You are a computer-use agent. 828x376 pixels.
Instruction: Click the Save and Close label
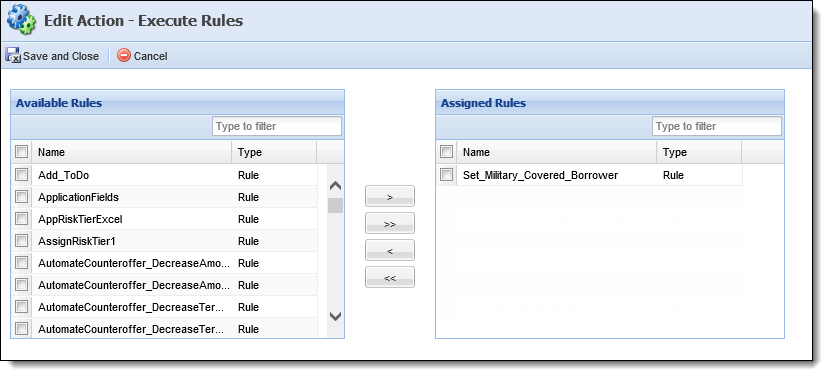(x=61, y=56)
